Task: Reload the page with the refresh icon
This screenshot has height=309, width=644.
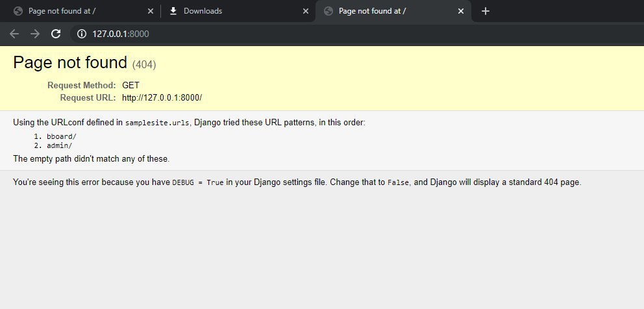Action: coord(56,34)
